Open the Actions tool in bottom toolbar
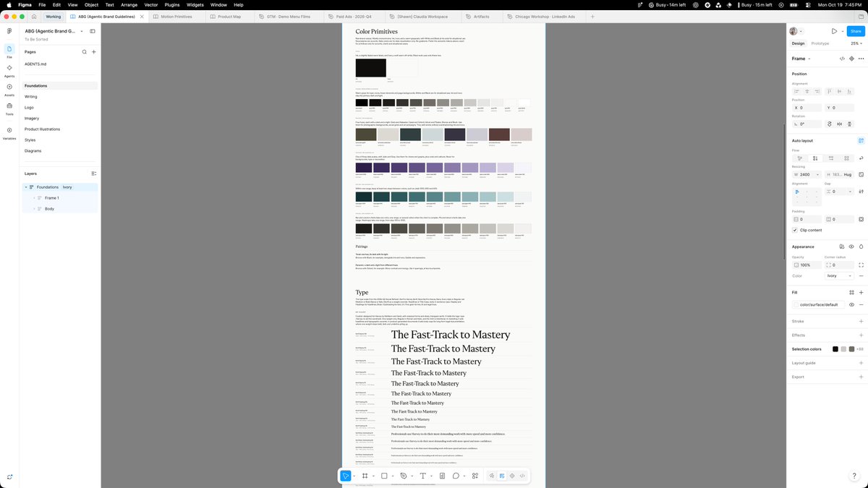The image size is (868, 488). [x=475, y=476]
